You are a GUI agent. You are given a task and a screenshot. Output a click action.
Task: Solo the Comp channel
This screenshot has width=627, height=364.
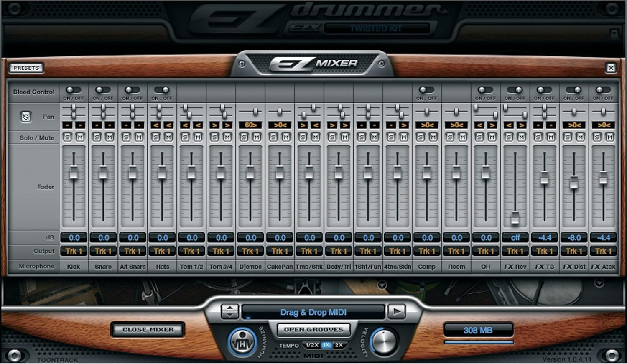[x=421, y=137]
